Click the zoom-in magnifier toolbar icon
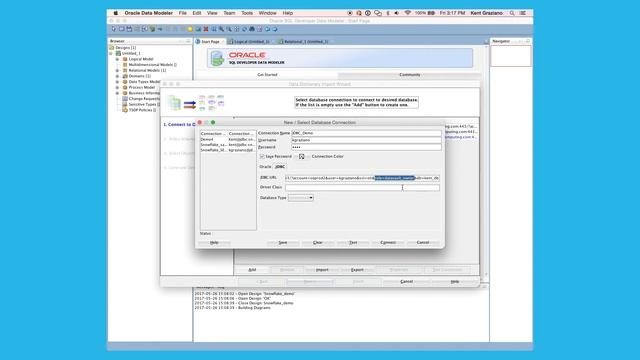640x360 pixels. 221,29
